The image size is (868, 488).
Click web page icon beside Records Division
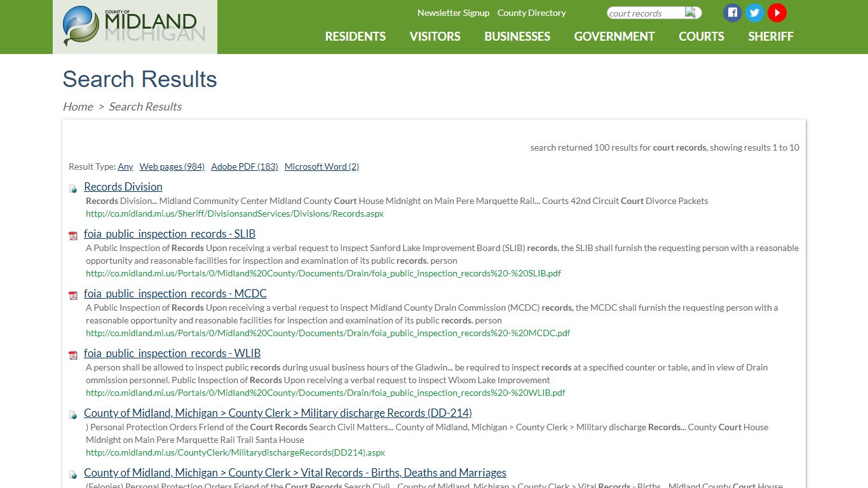pyautogui.click(x=73, y=188)
